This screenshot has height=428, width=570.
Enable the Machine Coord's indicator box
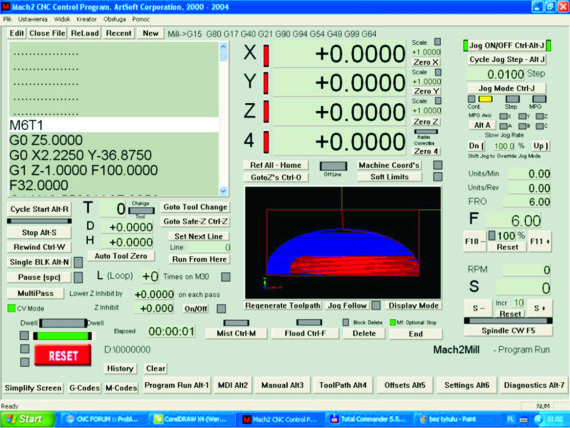tap(438, 165)
